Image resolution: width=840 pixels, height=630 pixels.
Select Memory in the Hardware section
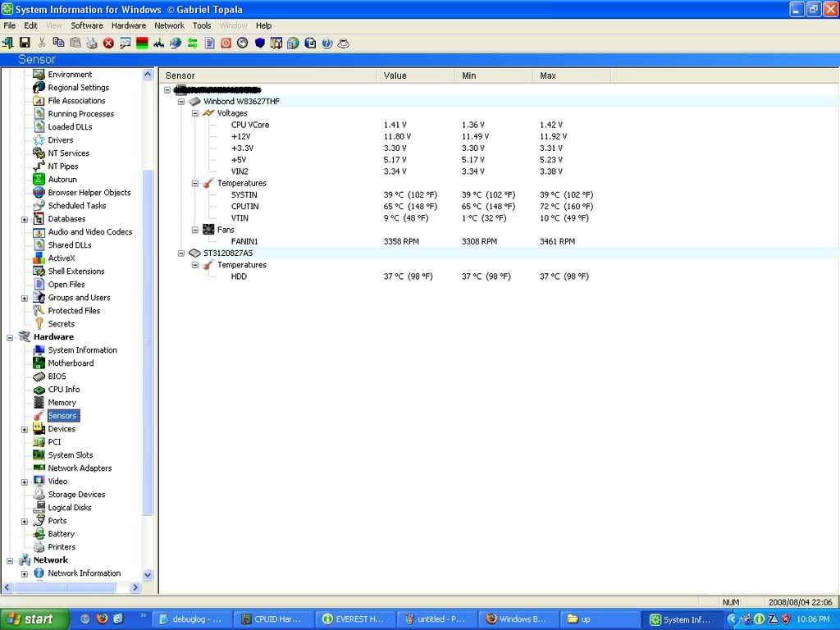point(62,402)
